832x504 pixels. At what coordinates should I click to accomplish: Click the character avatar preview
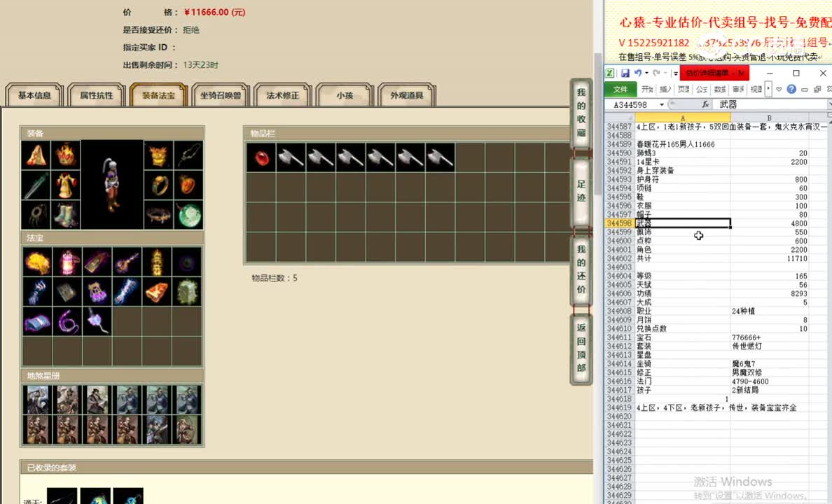pos(112,185)
